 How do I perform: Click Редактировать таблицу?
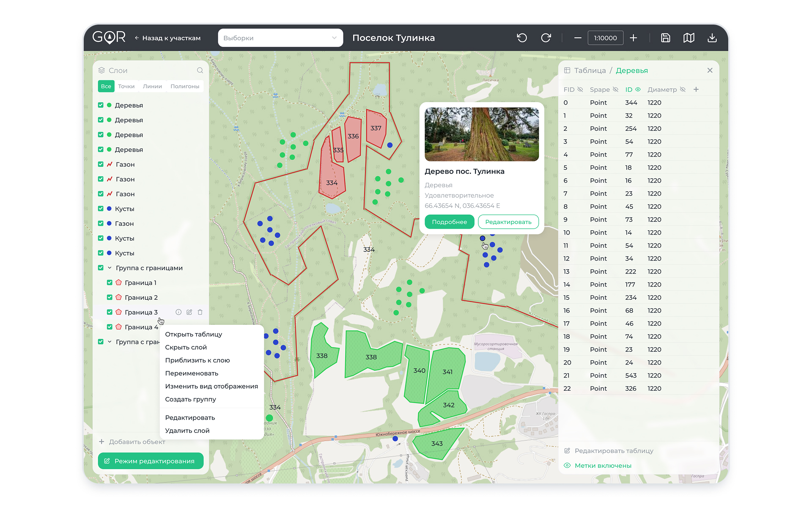coord(609,451)
